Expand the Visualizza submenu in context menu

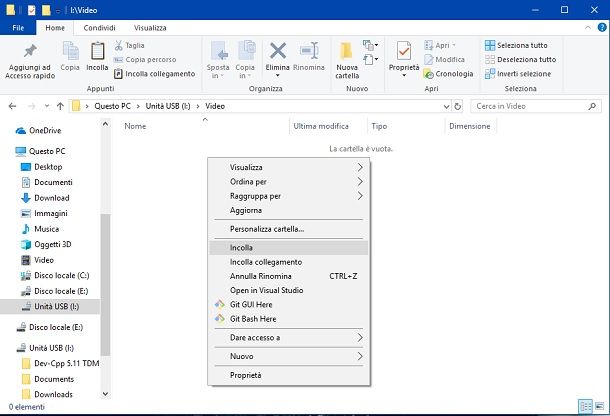coord(289,167)
